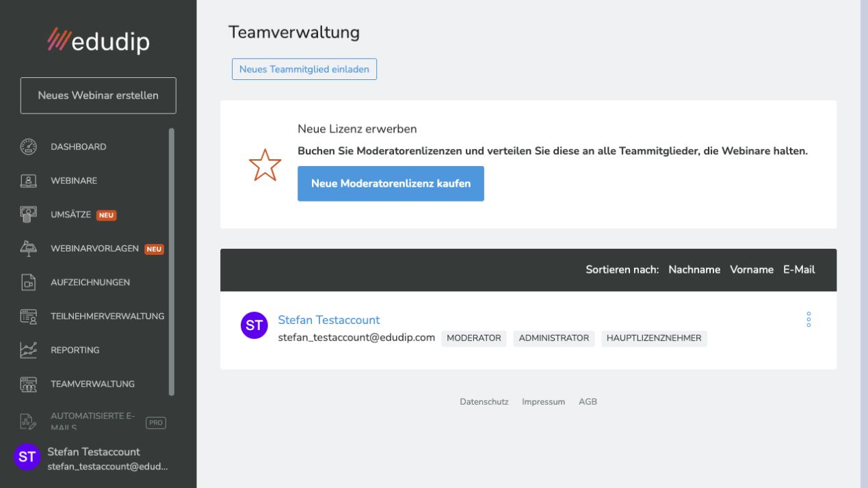Select Webinarvorlagen in sidebar
The height and width of the screenshot is (488, 868).
click(94, 249)
